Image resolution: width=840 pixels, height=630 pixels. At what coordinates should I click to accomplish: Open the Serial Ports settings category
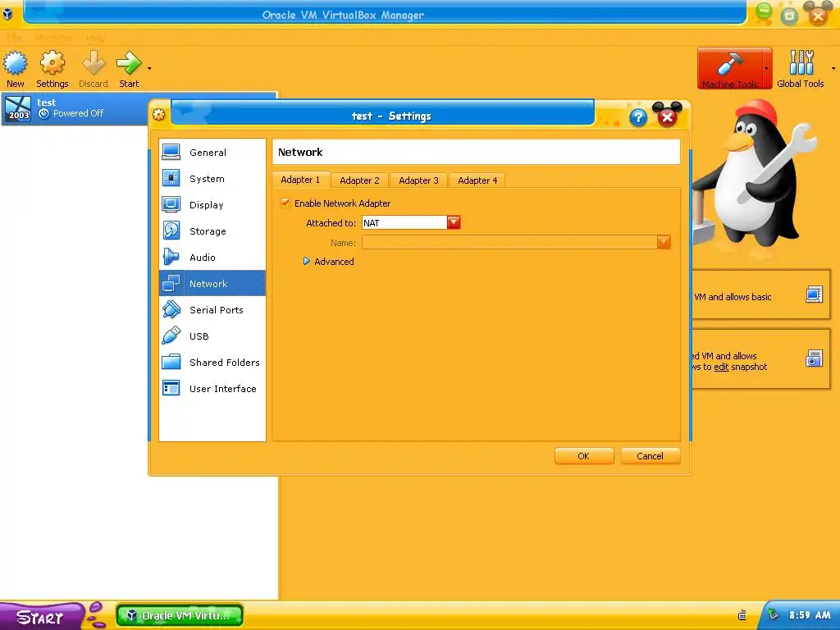(212, 309)
